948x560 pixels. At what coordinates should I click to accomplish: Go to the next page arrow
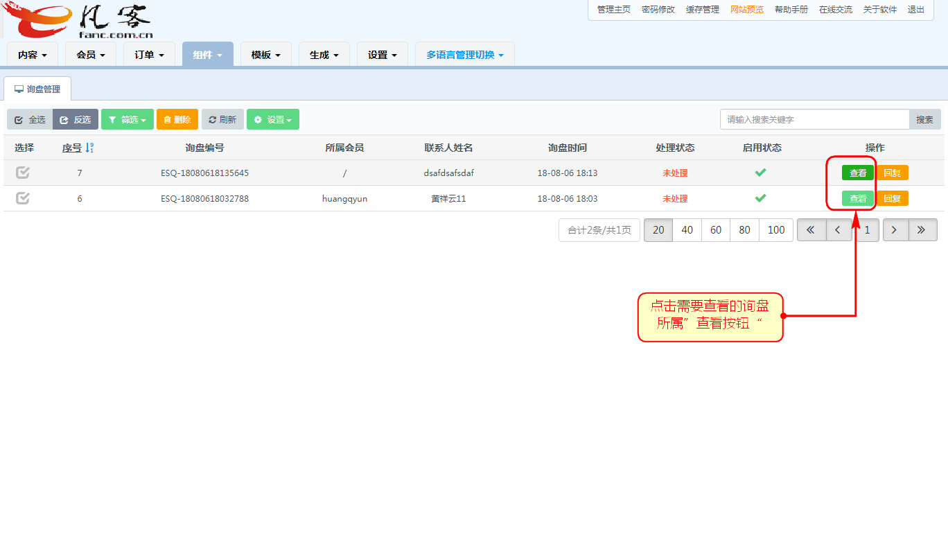pyautogui.click(x=895, y=230)
